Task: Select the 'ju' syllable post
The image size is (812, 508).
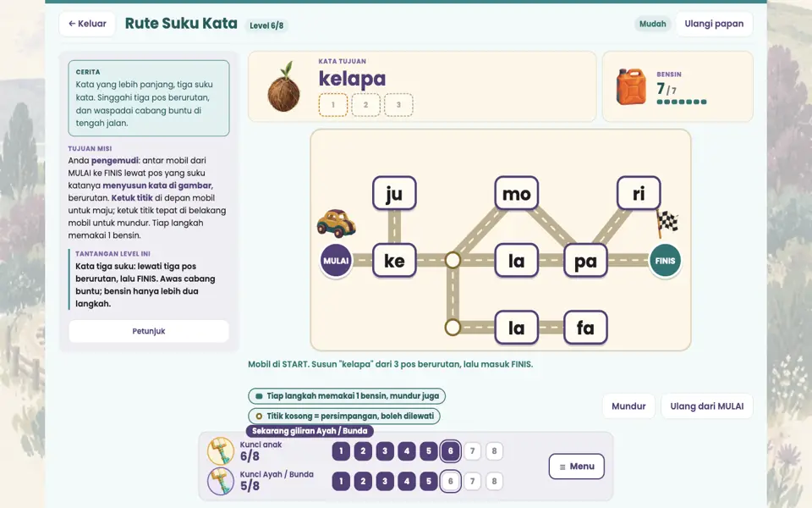Action: tap(394, 193)
